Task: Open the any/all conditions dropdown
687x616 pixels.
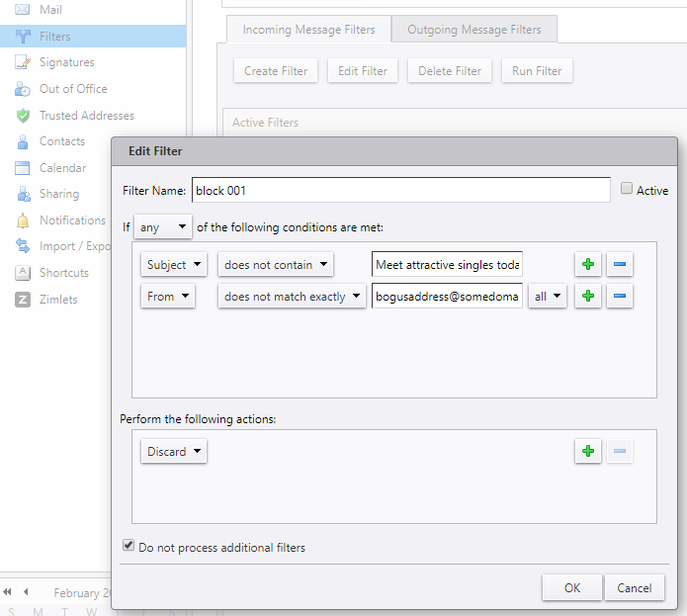Action: point(163,227)
